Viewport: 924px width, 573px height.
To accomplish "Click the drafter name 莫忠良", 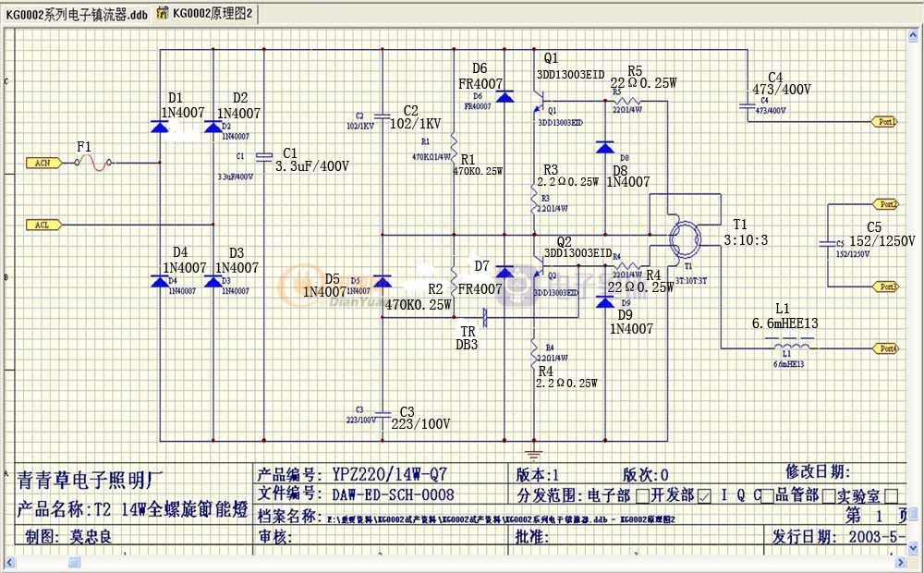I will pos(91,536).
